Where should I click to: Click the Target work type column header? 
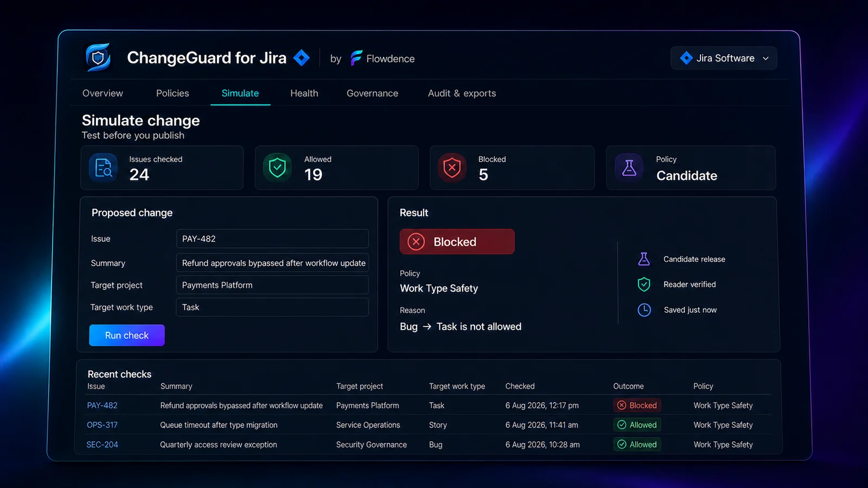pos(457,386)
